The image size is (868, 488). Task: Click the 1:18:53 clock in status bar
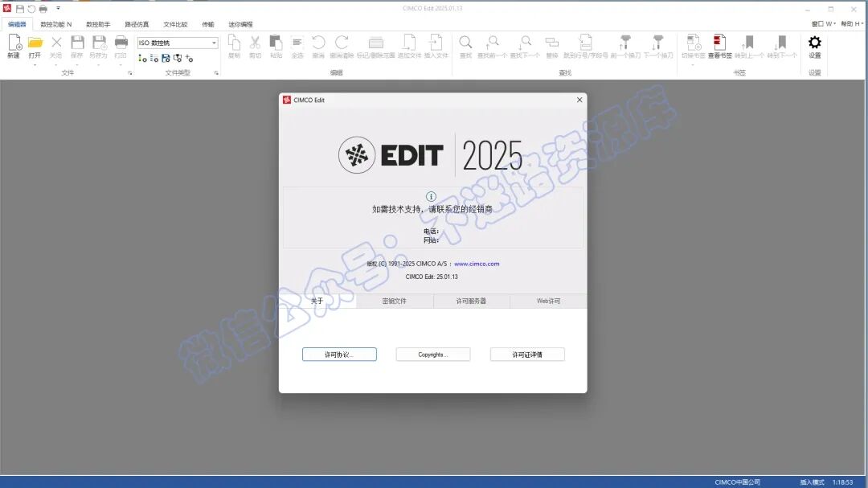coord(842,482)
